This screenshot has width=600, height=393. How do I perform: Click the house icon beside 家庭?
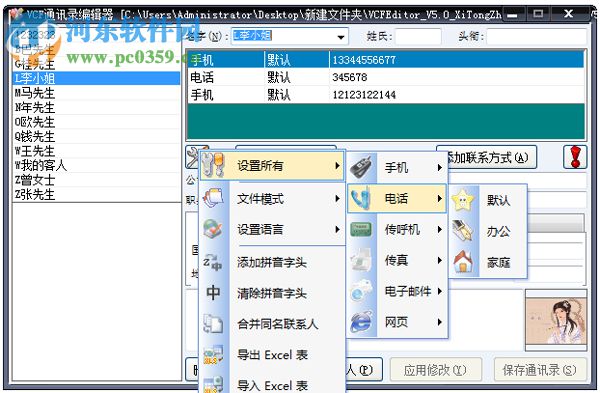click(x=463, y=262)
